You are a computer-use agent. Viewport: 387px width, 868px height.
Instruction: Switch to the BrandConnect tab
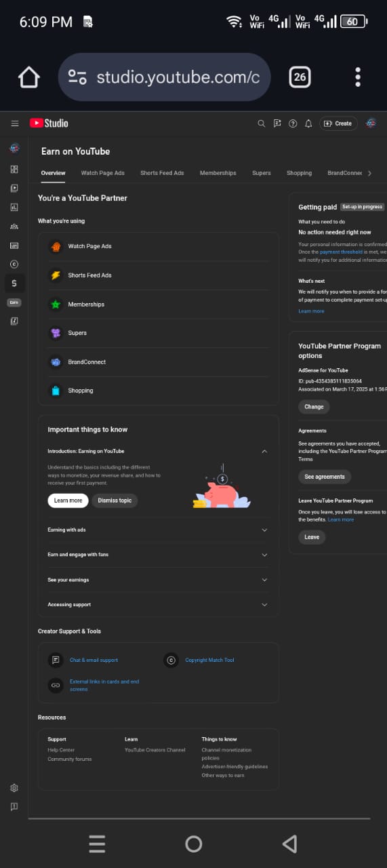pyautogui.click(x=345, y=173)
